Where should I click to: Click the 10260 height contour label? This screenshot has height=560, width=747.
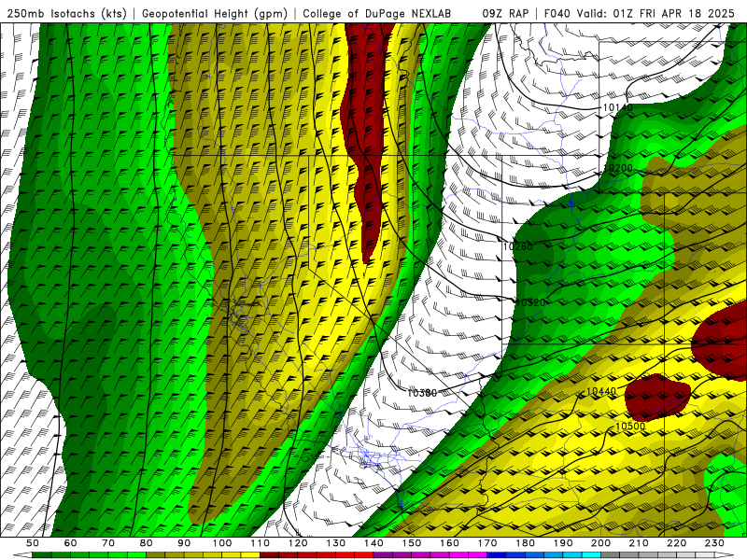[518, 246]
